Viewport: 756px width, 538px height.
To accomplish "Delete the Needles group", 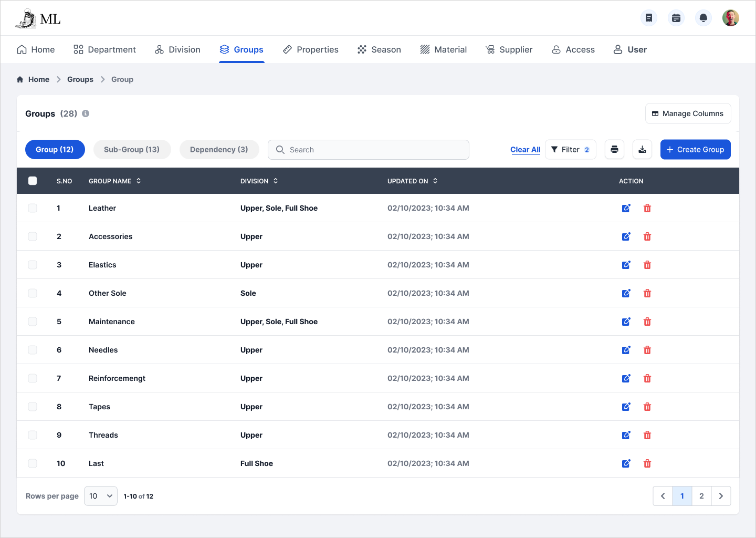I will pyautogui.click(x=647, y=350).
